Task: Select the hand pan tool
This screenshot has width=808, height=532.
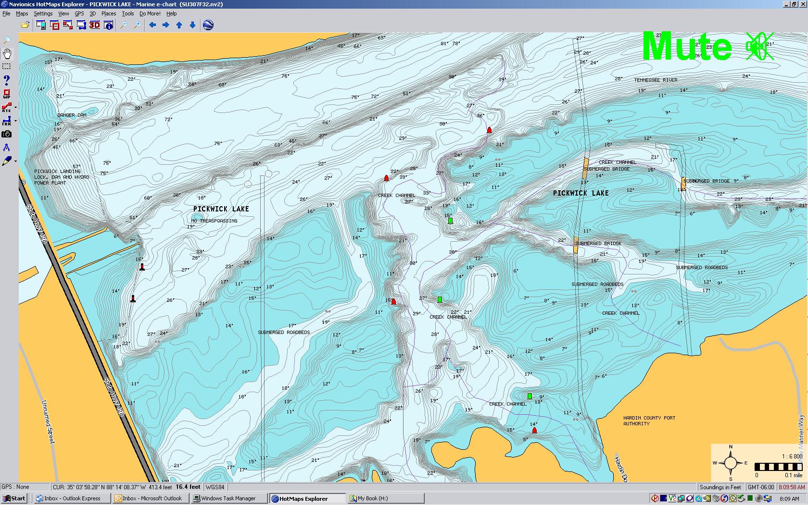Action: point(7,53)
